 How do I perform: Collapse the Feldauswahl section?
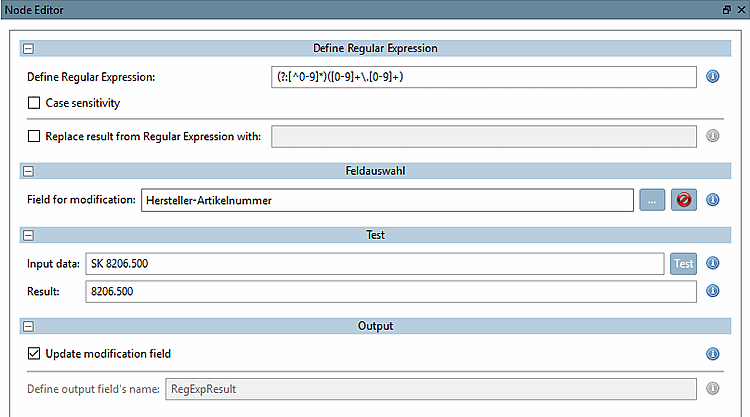(x=28, y=172)
